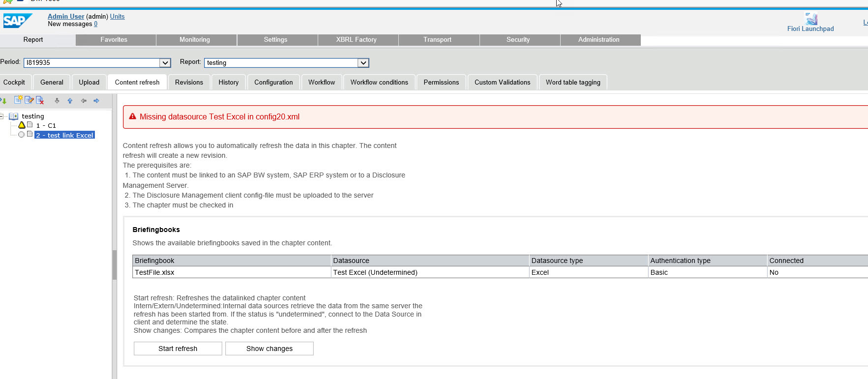Click the Connected column header
Viewport: 868px width, 379px height.
[817, 261]
